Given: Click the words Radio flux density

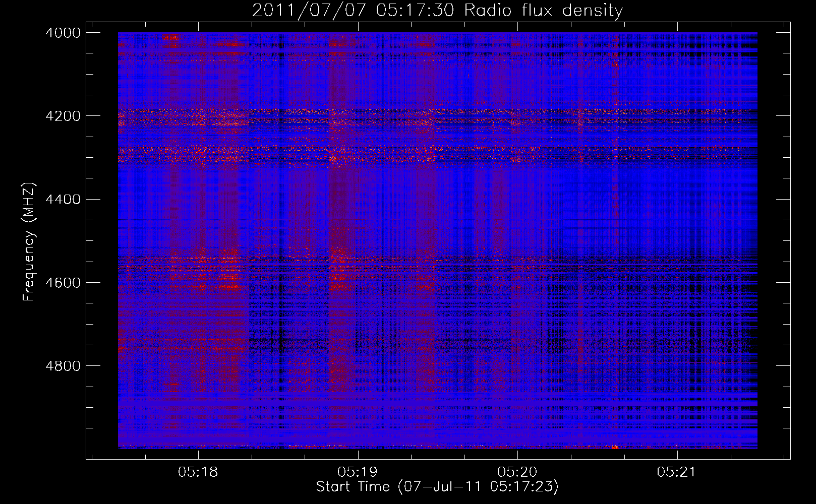Looking at the screenshot, I should 544,11.
